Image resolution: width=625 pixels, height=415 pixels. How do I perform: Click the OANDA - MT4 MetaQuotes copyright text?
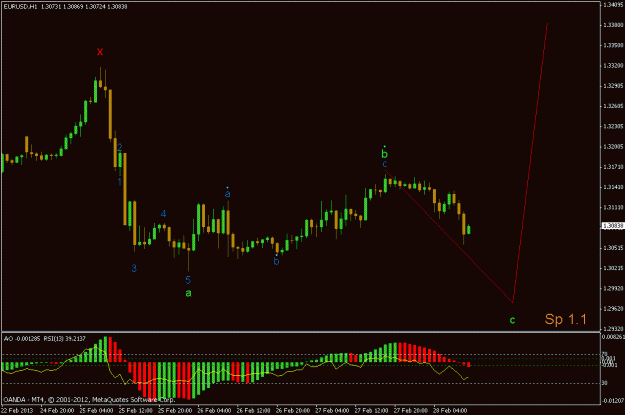pos(89,399)
